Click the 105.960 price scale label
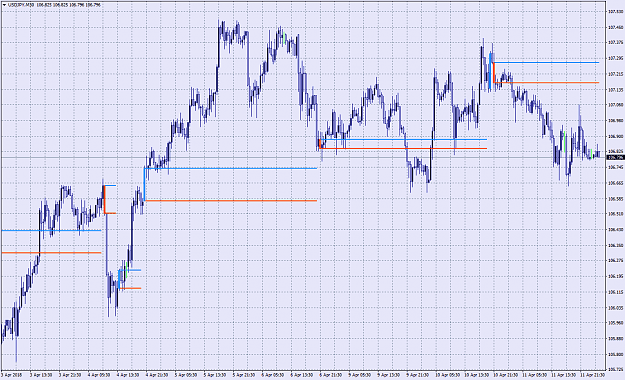The width and height of the screenshot is (625, 380). 615,323
